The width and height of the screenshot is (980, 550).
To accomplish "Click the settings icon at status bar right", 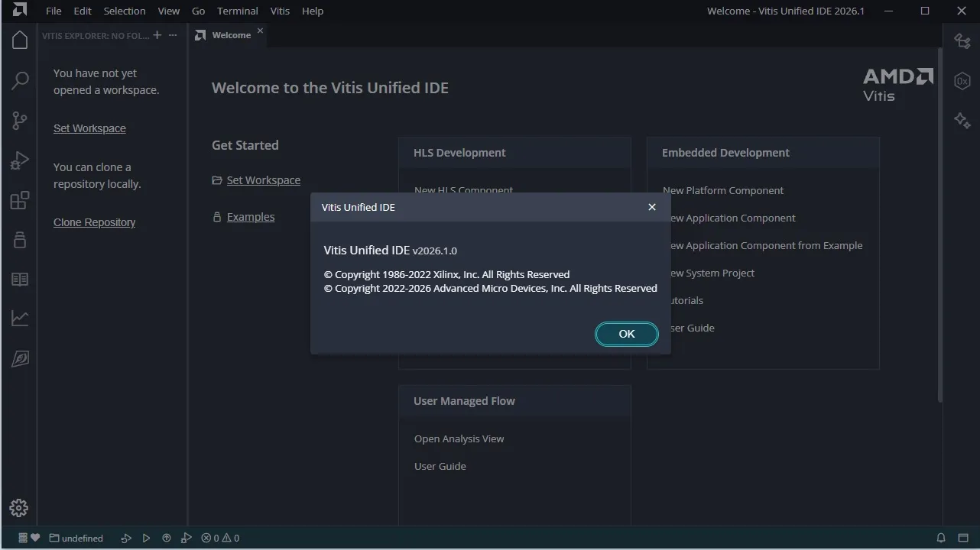I will click(963, 538).
